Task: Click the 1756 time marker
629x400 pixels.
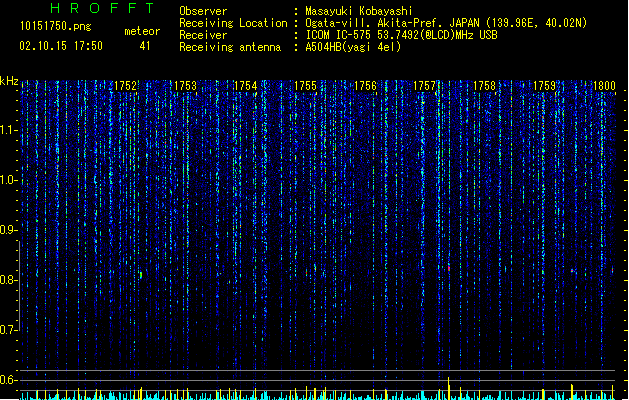Action: (x=365, y=86)
